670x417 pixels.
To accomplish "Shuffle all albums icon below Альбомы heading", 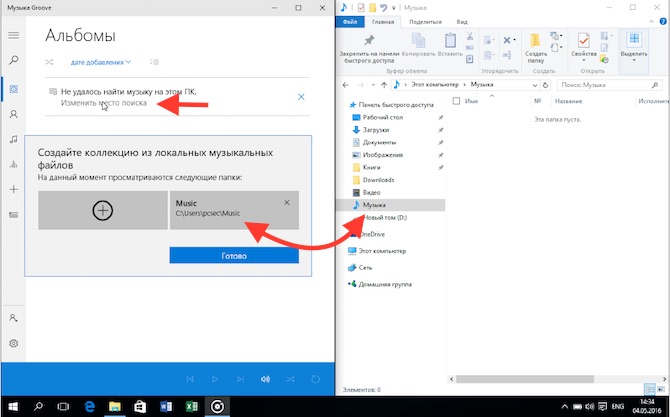I will pyautogui.click(x=49, y=62).
